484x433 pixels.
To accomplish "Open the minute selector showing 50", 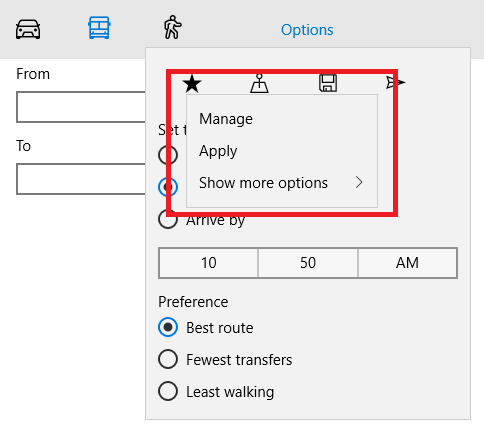I will (x=308, y=263).
